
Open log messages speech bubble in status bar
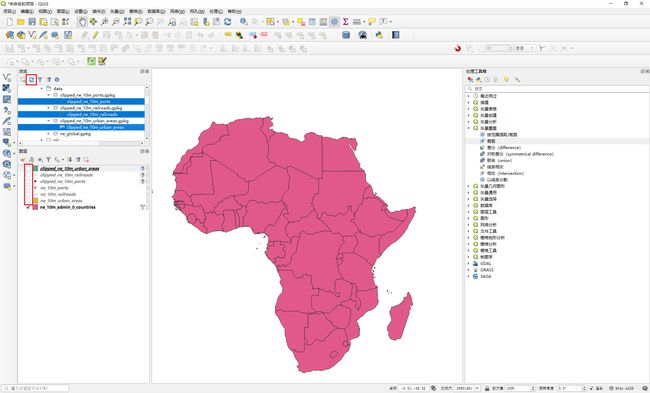tap(645, 388)
